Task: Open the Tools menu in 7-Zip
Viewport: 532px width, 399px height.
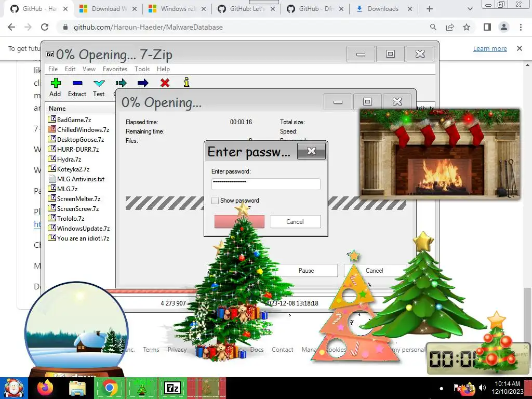Action: click(142, 69)
